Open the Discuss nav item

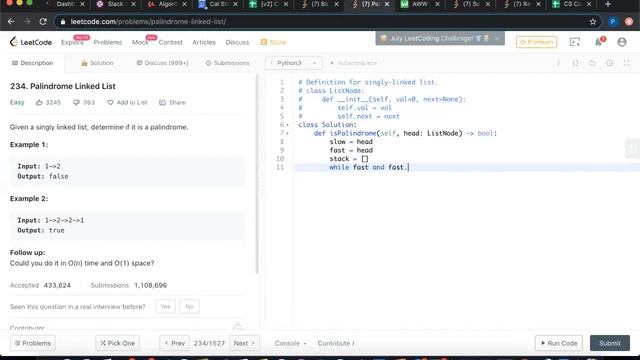tap(237, 42)
